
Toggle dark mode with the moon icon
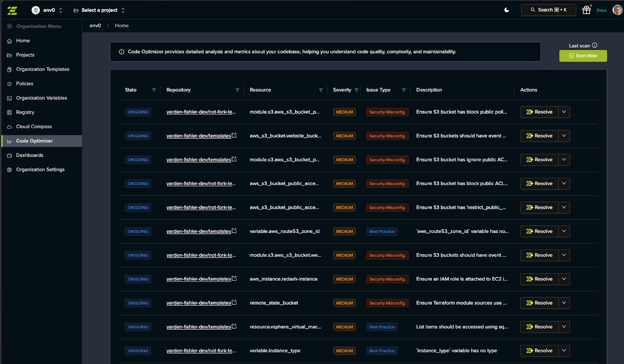pyautogui.click(x=506, y=10)
